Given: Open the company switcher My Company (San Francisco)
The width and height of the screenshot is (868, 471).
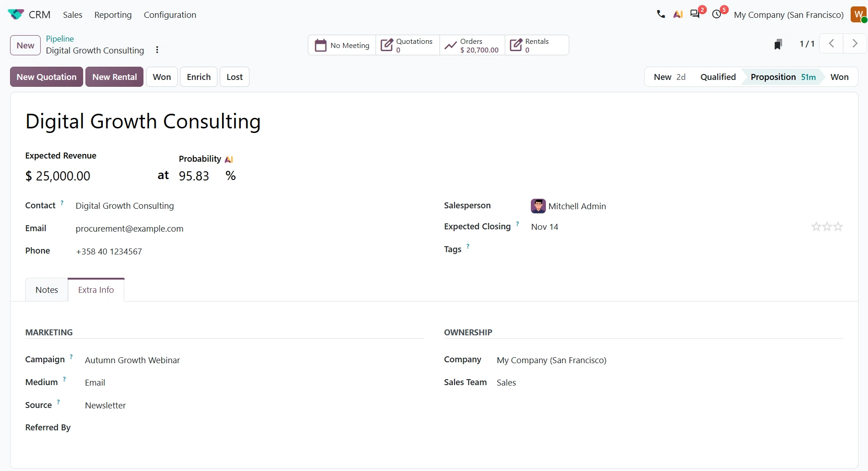Looking at the screenshot, I should 789,15.
